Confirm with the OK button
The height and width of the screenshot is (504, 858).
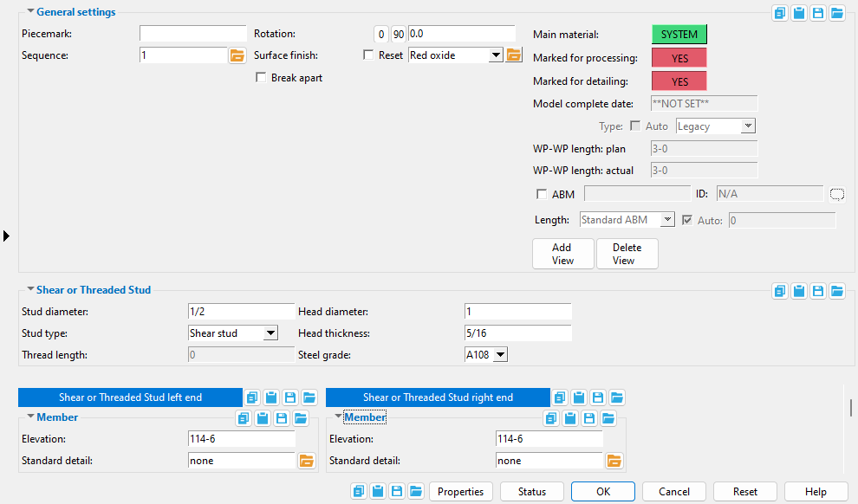(603, 491)
